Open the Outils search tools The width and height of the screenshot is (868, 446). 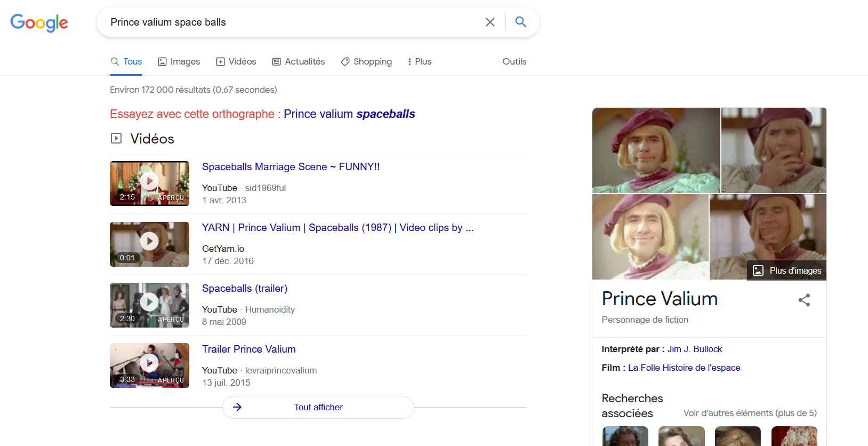coord(514,61)
